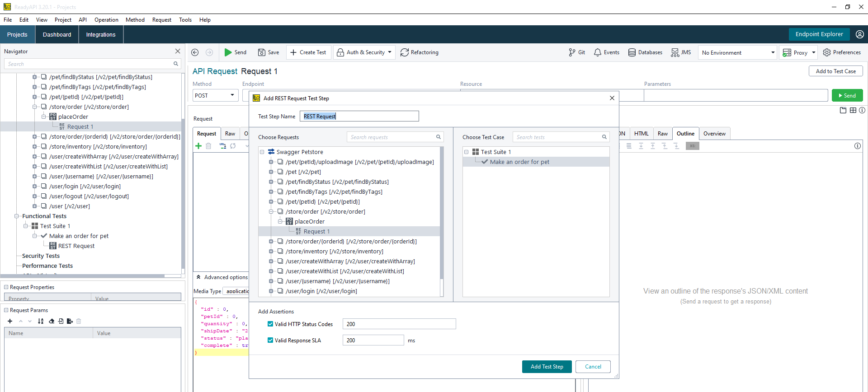
Task: Click the HTTP status codes 200 field
Action: click(399, 324)
